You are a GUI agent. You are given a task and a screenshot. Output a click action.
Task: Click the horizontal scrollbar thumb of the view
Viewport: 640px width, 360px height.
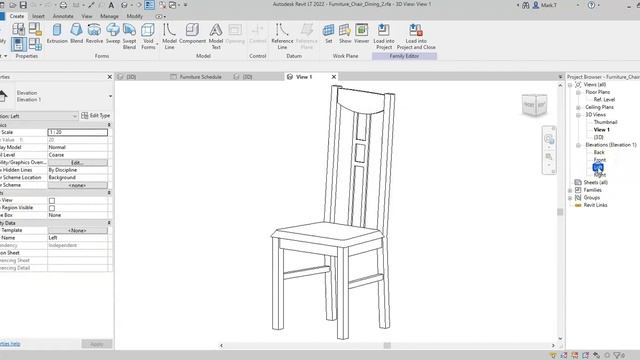(x=387, y=345)
